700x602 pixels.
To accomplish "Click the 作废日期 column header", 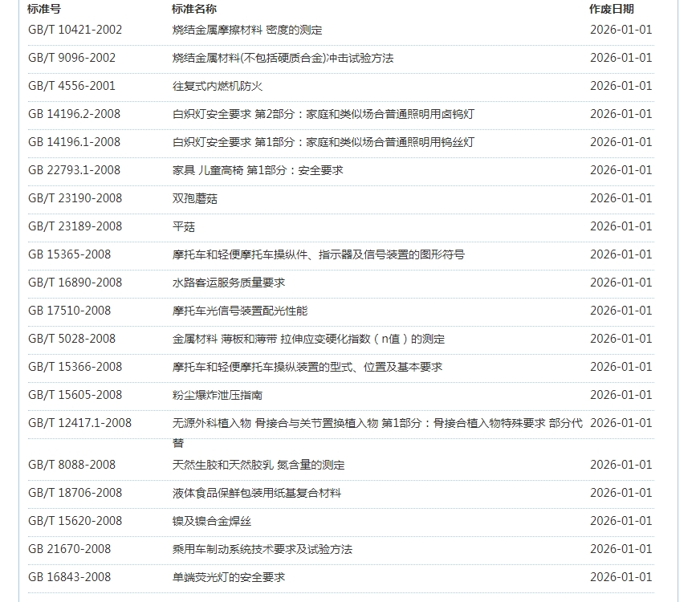I will [x=611, y=10].
